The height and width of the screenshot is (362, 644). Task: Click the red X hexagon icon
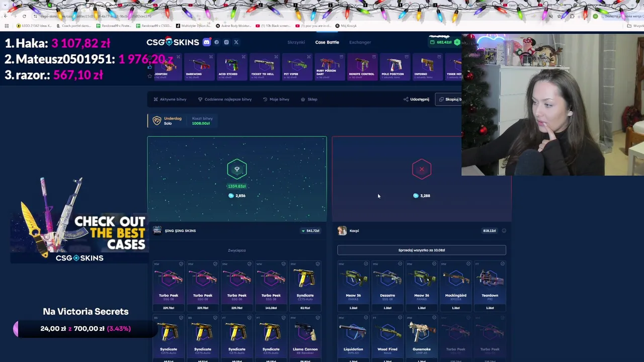pyautogui.click(x=422, y=169)
